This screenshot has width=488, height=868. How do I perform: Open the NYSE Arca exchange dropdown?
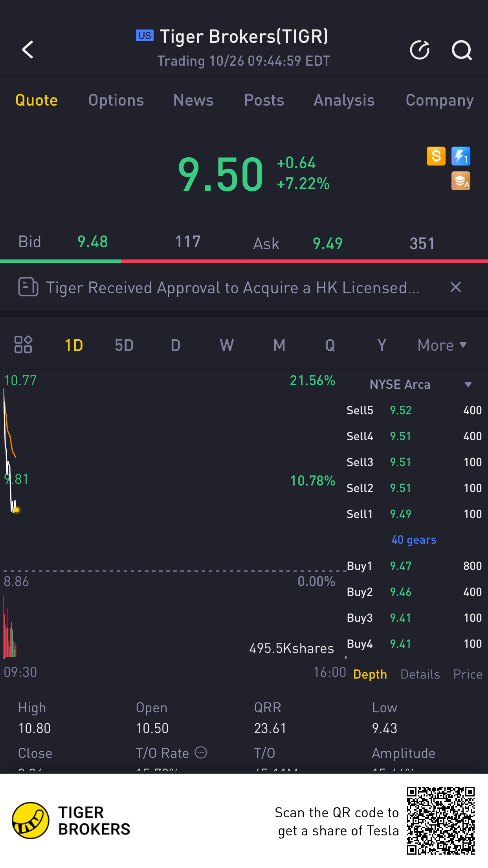point(420,384)
